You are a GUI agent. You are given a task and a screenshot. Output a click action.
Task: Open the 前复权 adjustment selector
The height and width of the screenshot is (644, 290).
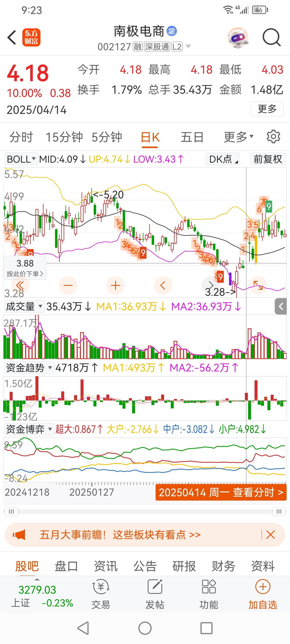[268, 159]
